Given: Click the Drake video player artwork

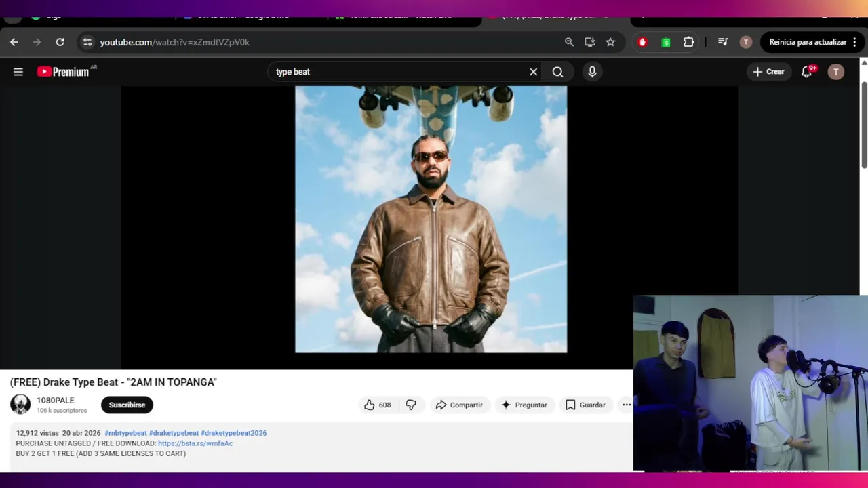Looking at the screenshot, I should (431, 219).
